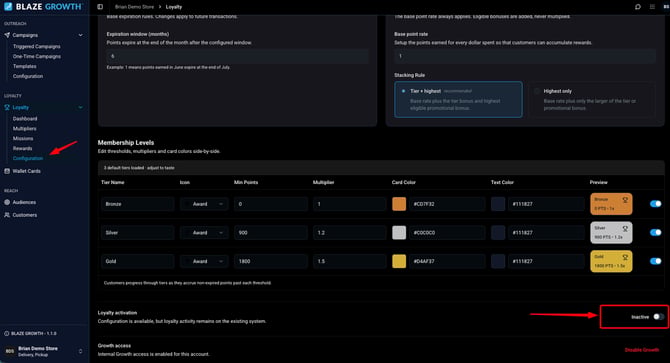Edit Gold Min Points field 1800

pyautogui.click(x=270, y=261)
